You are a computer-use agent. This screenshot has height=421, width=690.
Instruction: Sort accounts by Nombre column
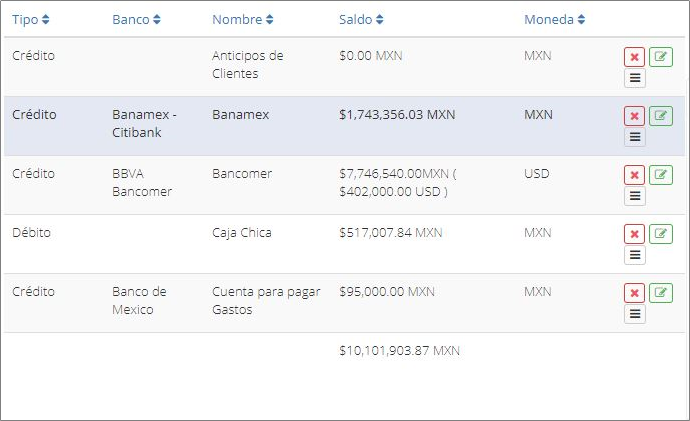tap(242, 19)
